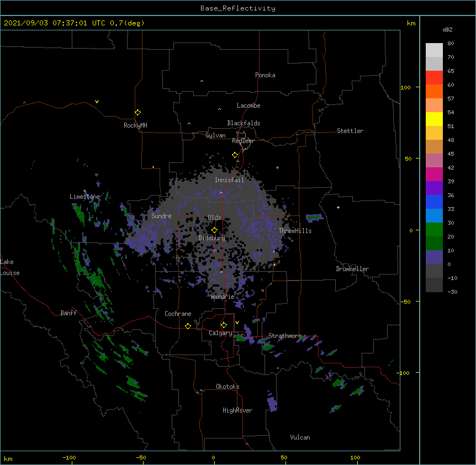The image size is (476, 465).
Task: Click the Banff label
Action: 68,313
